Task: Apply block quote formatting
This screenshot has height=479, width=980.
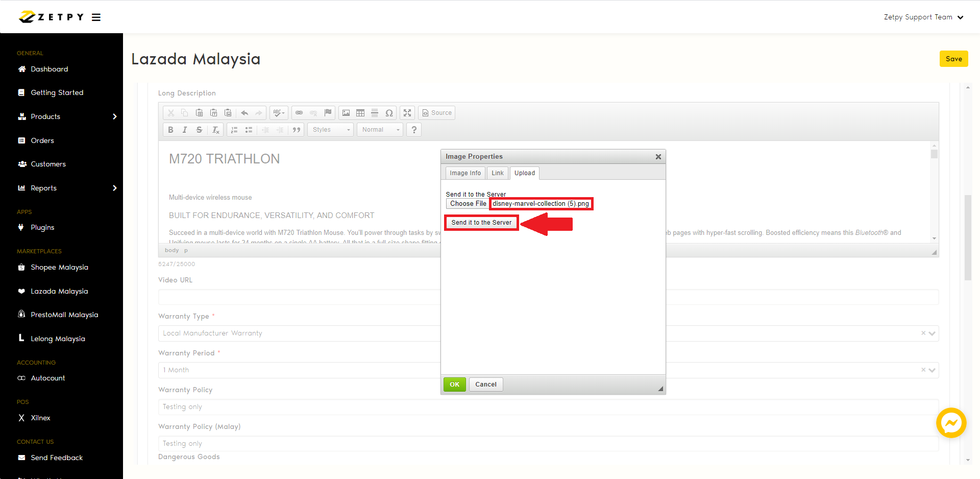Action: [x=297, y=130]
